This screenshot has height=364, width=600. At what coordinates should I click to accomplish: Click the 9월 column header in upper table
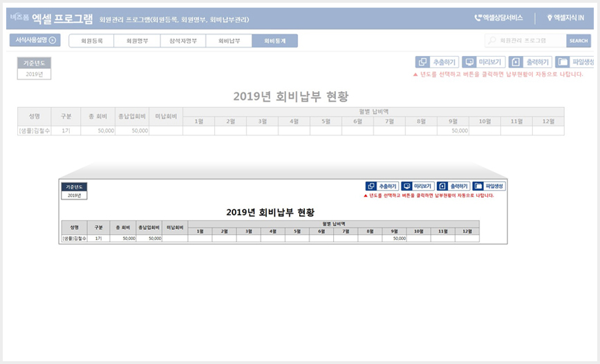[453, 121]
